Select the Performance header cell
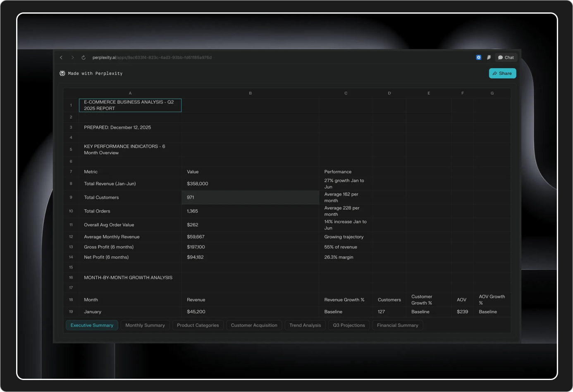Image resolution: width=573 pixels, height=392 pixels. pyautogui.click(x=346, y=172)
